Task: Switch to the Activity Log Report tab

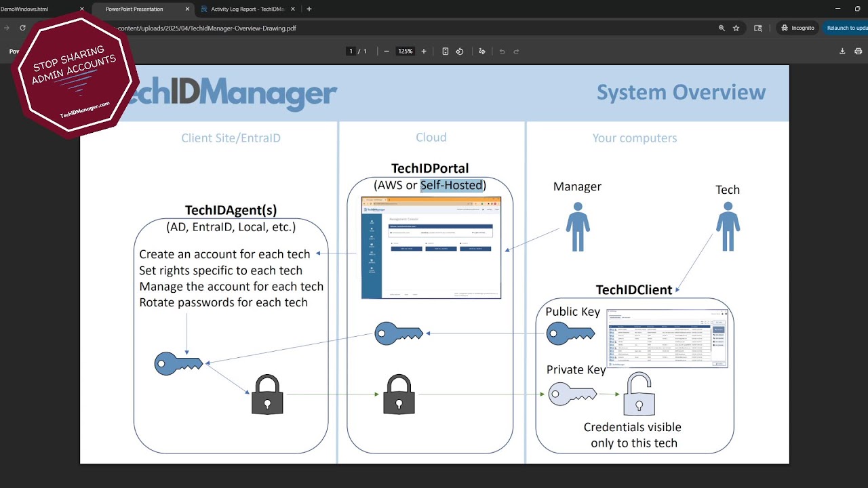Action: 248,9
